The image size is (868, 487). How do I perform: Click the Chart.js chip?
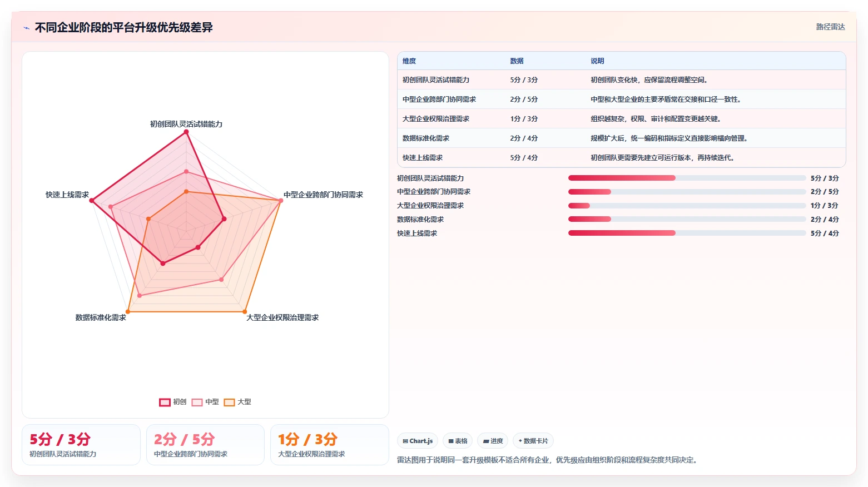pos(418,441)
